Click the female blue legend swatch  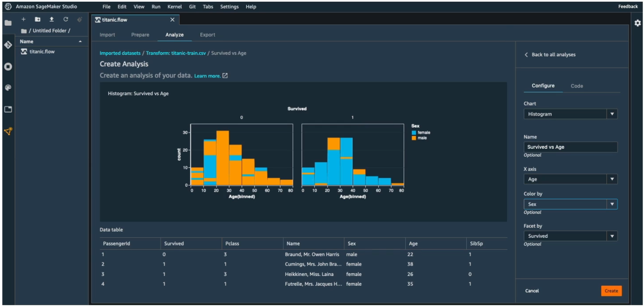click(x=414, y=132)
